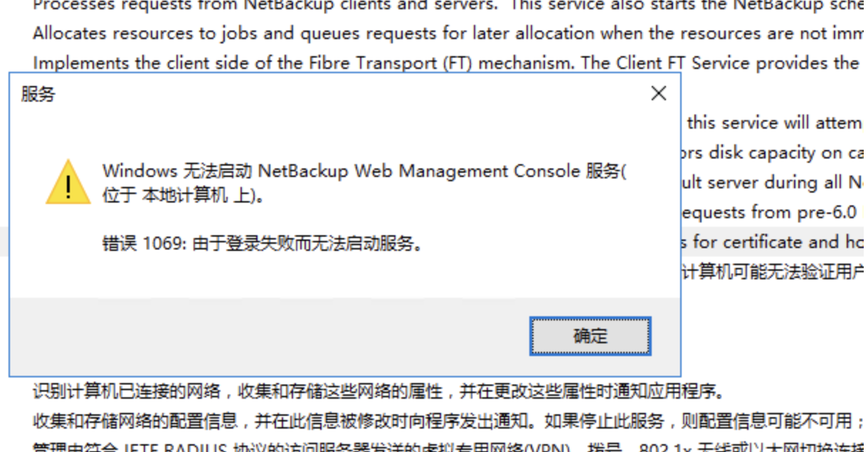Click the 服务 dialog title text
Viewport: 868px width, 452px height.
tap(38, 95)
